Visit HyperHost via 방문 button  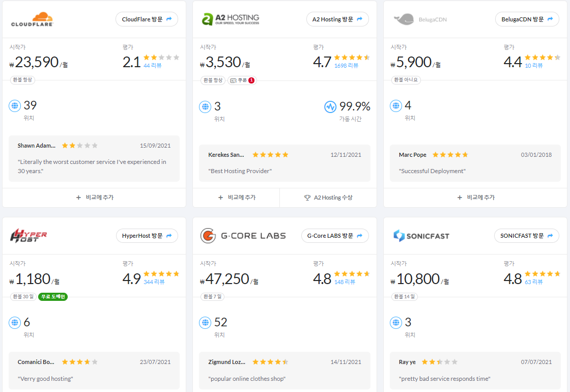click(147, 236)
